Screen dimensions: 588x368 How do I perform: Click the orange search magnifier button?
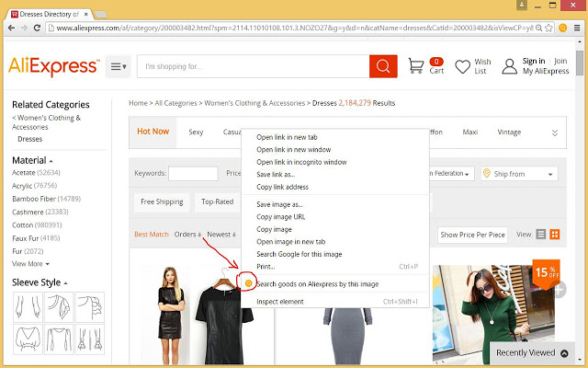pos(382,66)
